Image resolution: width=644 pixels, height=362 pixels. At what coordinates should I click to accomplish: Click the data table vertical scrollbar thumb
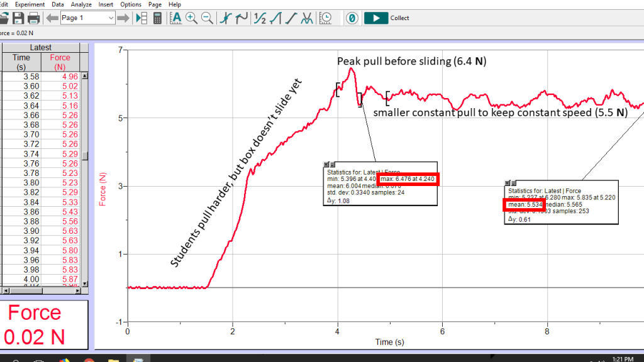point(85,156)
